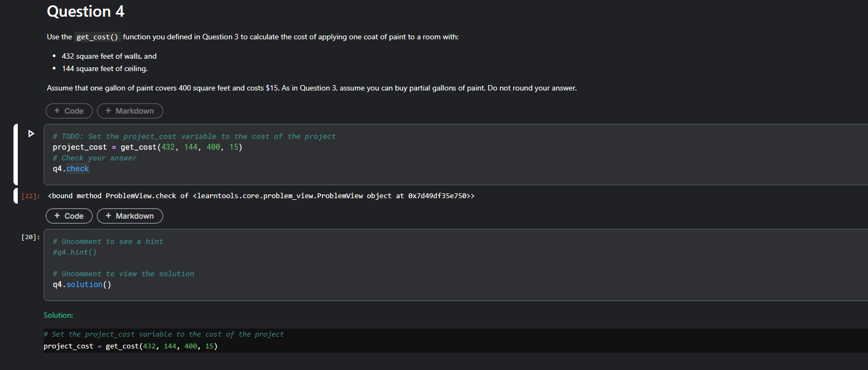Screen dimensions: 868x370
Task: Insert markdown cell above the hint cell
Action: point(130,216)
